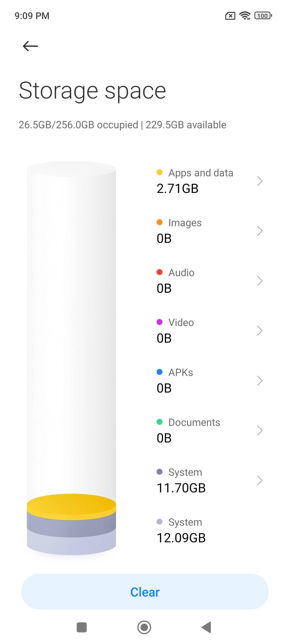Open the Video chevron arrow
The width and height of the screenshot is (290, 644).
[259, 331]
